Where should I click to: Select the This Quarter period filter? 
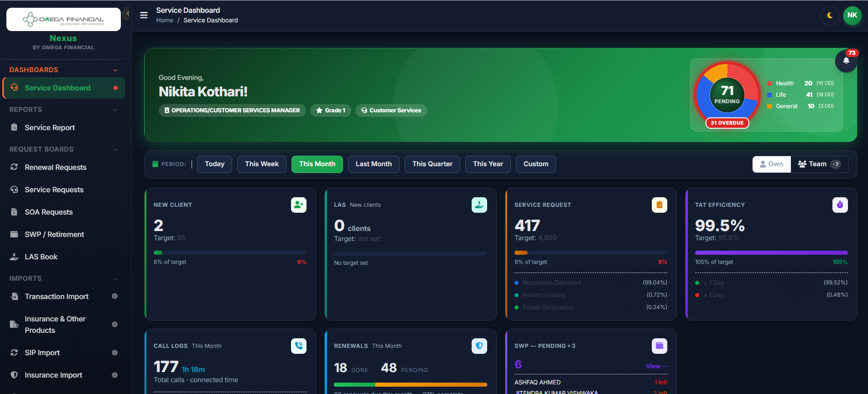point(432,164)
